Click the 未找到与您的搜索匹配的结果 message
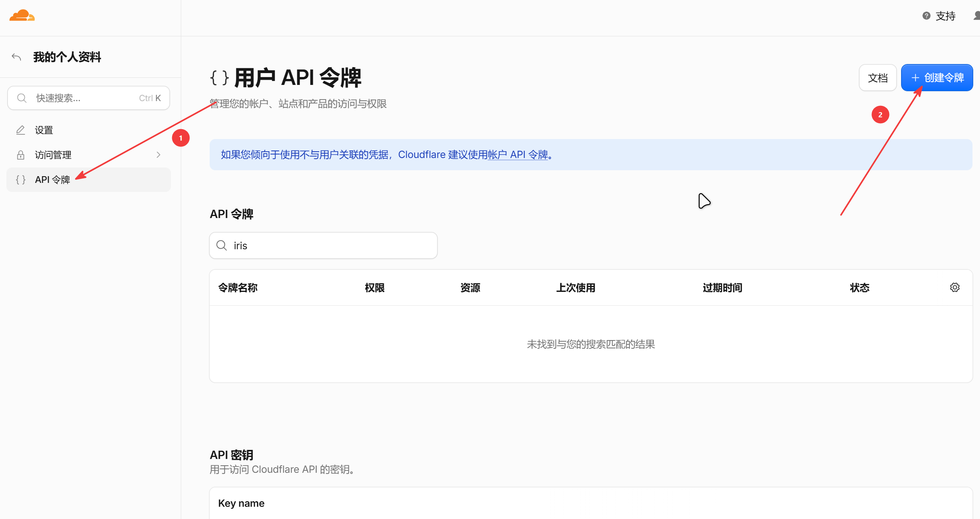 591,344
